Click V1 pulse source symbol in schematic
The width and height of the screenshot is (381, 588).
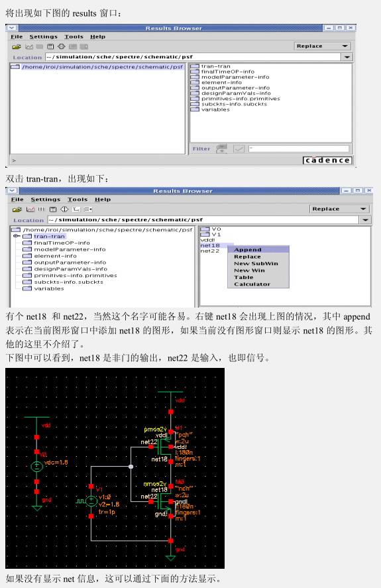coord(91,501)
